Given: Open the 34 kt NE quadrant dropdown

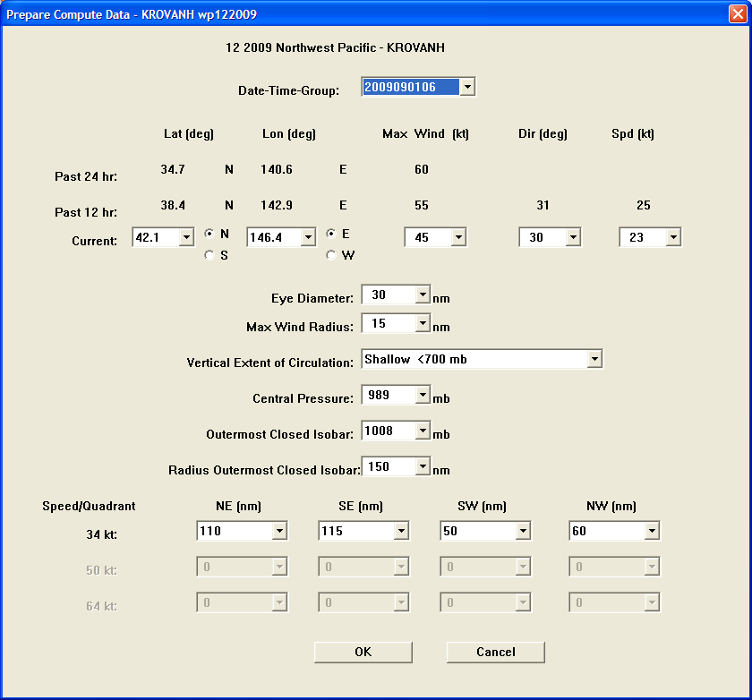Looking at the screenshot, I should click(x=281, y=530).
